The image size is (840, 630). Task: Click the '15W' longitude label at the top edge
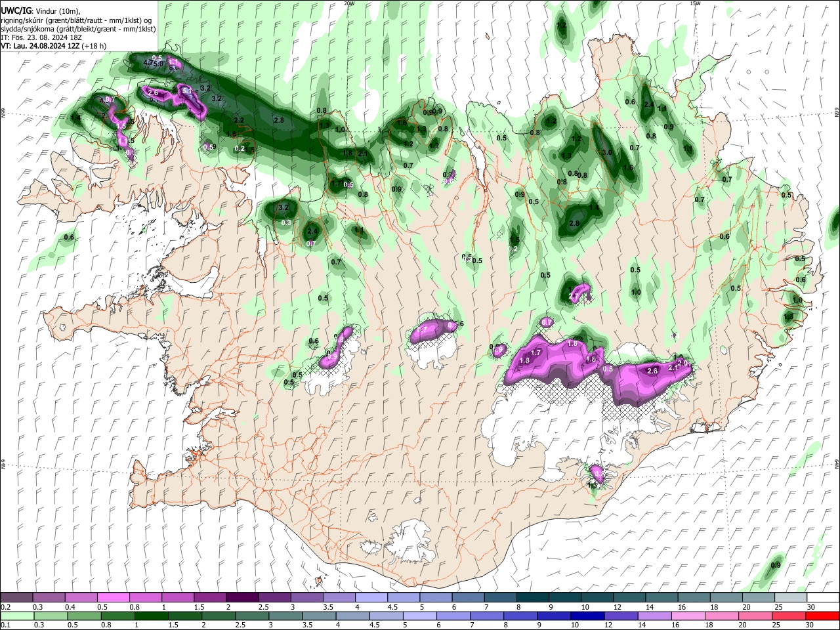click(695, 3)
